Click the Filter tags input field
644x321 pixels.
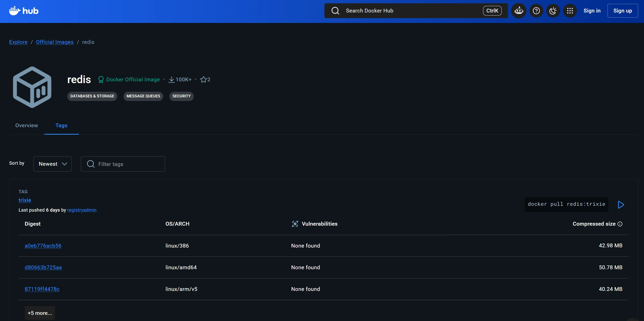click(x=123, y=164)
